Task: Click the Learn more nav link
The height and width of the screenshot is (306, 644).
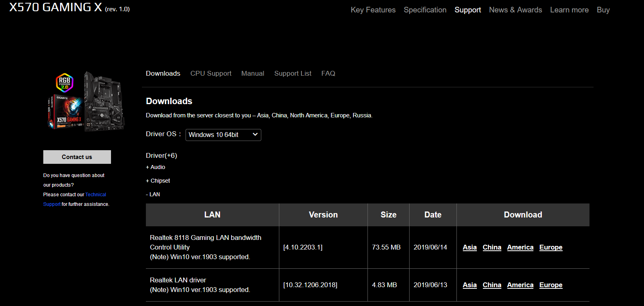Action: (569, 10)
